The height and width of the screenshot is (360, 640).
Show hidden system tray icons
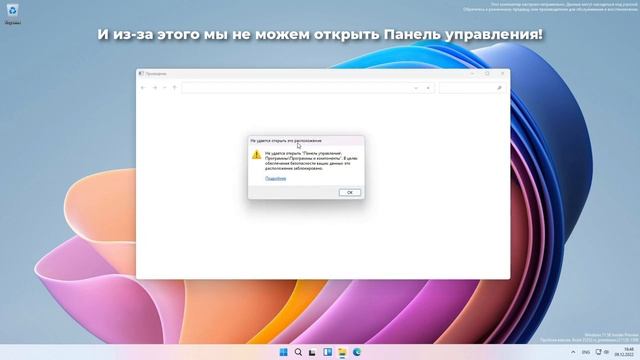[x=573, y=352]
